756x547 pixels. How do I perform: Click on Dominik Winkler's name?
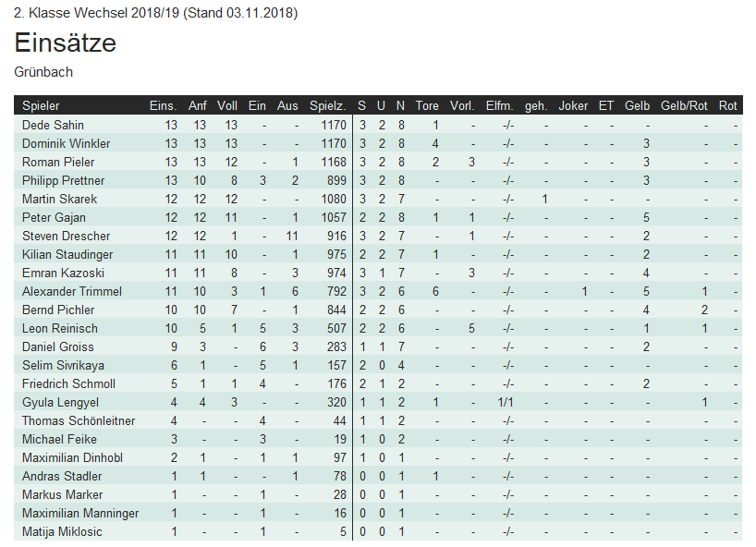coord(66,143)
